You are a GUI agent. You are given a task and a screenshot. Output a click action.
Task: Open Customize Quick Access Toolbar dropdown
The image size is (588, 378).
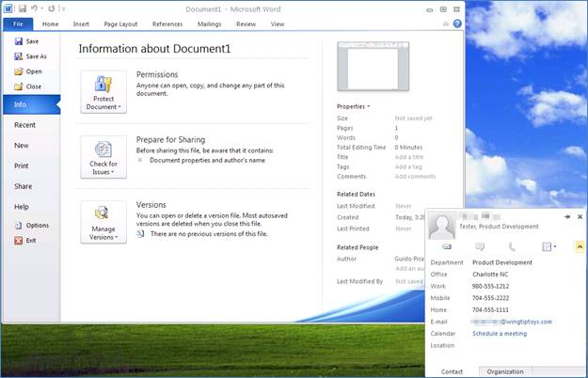[x=63, y=8]
